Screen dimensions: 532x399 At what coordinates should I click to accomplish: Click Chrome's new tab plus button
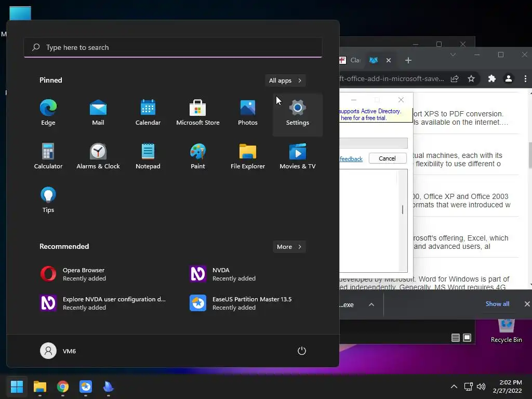click(x=408, y=60)
